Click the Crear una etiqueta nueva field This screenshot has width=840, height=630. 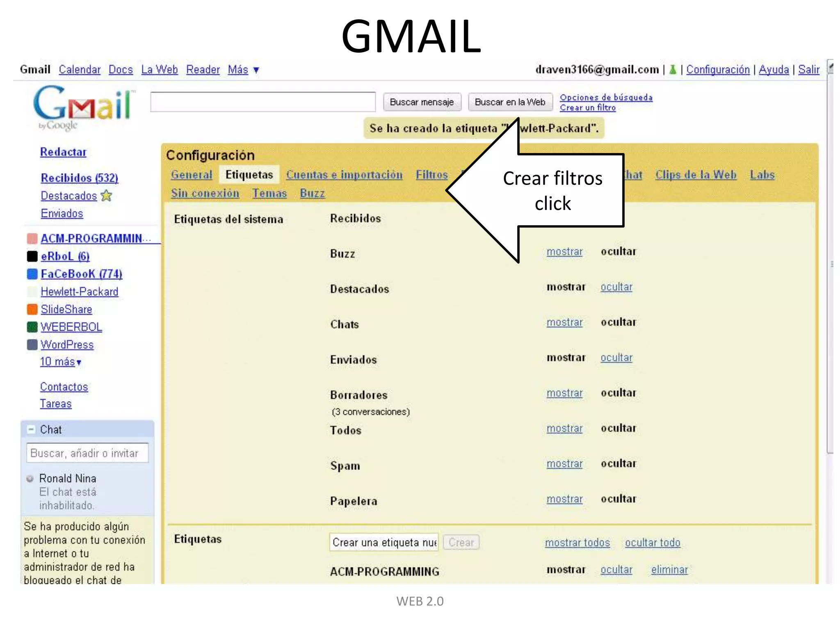point(384,542)
